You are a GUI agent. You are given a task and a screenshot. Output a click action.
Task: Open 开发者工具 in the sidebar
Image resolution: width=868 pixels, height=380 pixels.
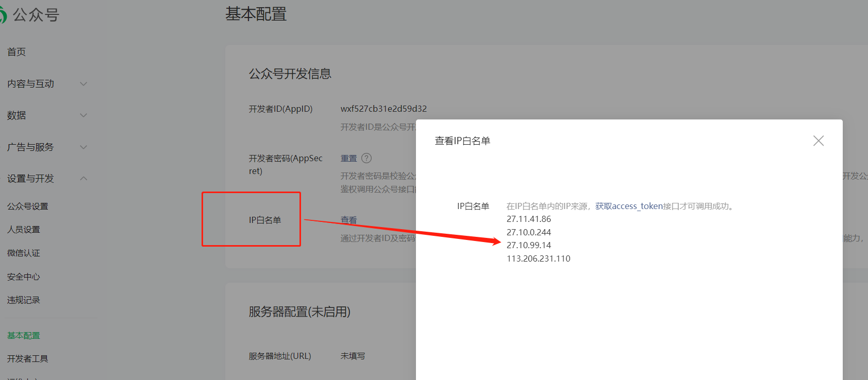28,359
